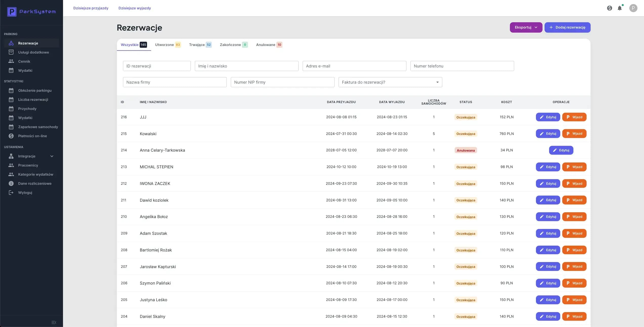
Task: Collapse the sidebar with bottom icon
Action: click(x=54, y=322)
